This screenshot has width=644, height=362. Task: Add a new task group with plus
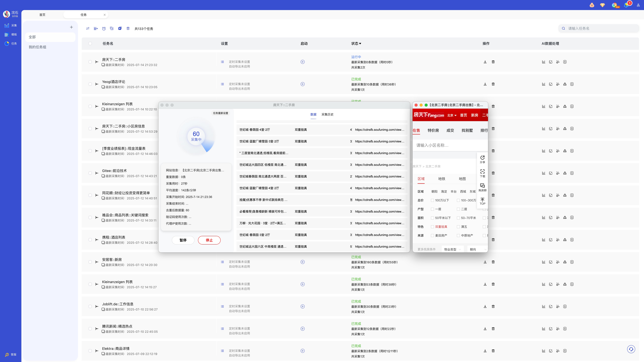tap(71, 27)
